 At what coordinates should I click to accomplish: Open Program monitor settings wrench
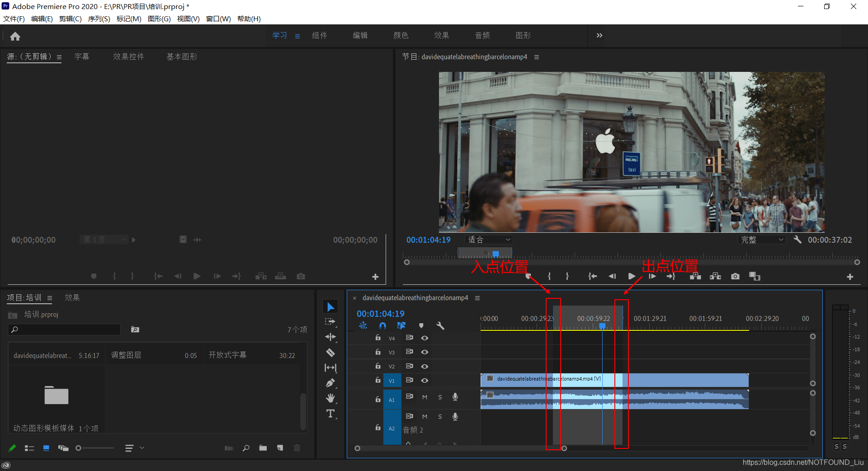click(797, 240)
